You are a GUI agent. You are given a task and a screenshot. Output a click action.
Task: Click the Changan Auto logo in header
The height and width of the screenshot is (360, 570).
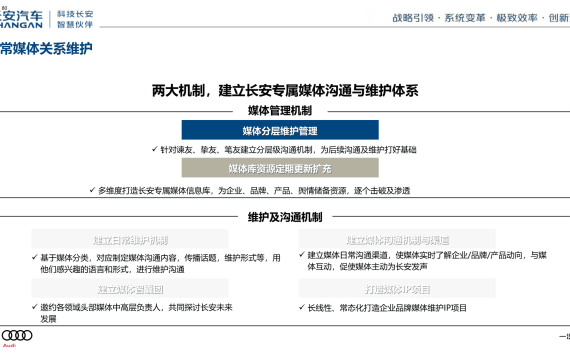(x=21, y=19)
